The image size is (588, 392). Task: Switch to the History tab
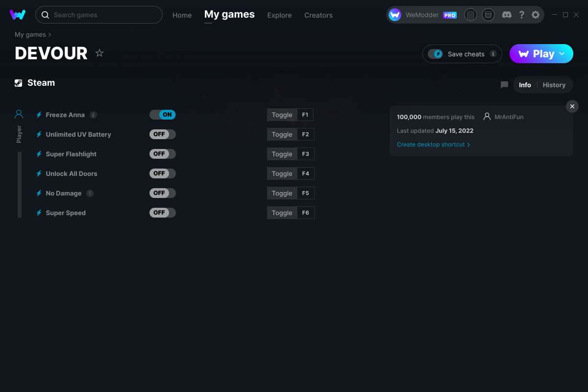pos(554,85)
